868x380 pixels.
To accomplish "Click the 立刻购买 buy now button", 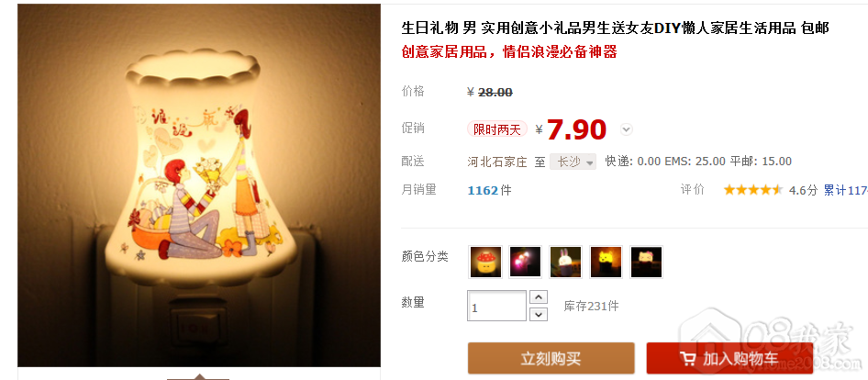I will 551,358.
